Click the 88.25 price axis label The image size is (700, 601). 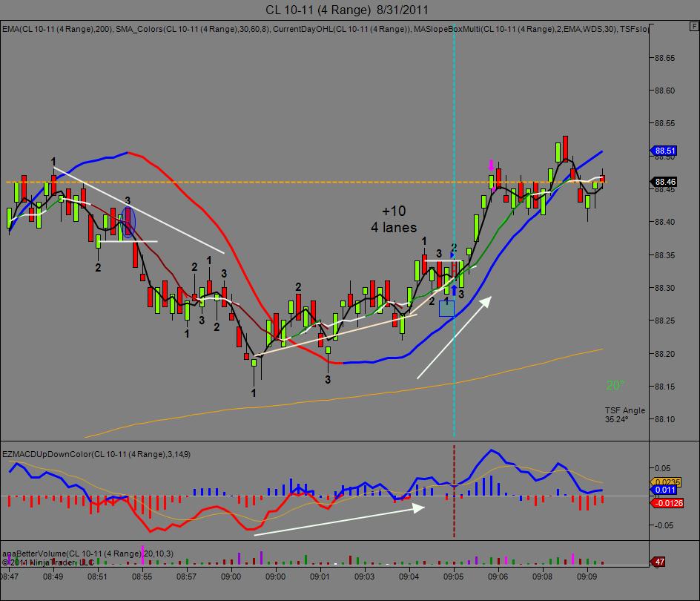[664, 321]
